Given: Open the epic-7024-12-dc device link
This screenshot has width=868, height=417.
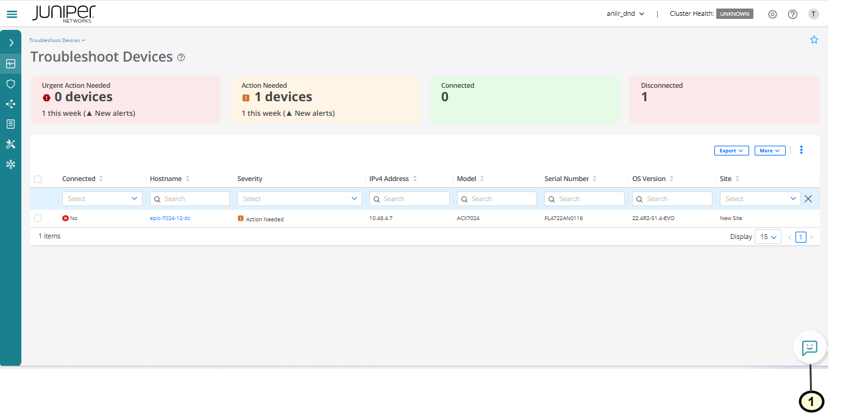Looking at the screenshot, I should point(170,218).
